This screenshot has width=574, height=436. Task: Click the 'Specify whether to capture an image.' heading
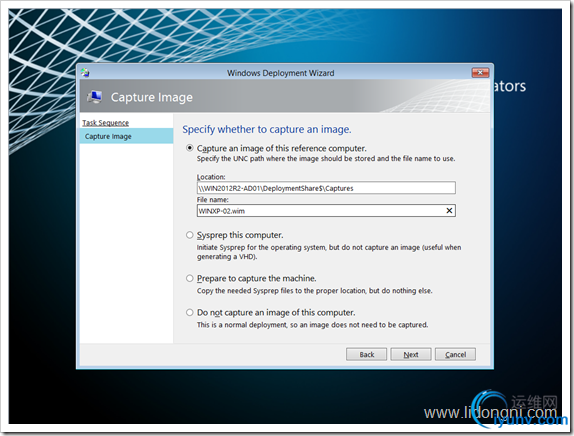[x=267, y=129]
